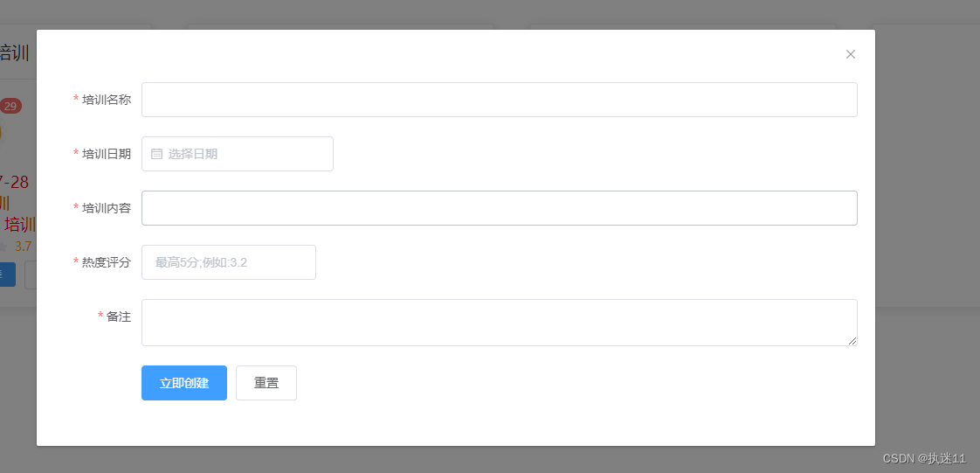Click the gray star rating icon beside 3.7
Viewport: 980px width, 473px height.
(3, 247)
